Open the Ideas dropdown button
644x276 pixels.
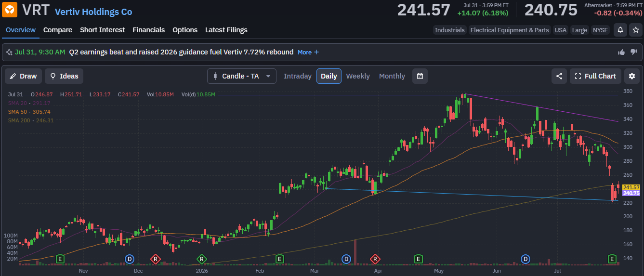click(x=64, y=76)
